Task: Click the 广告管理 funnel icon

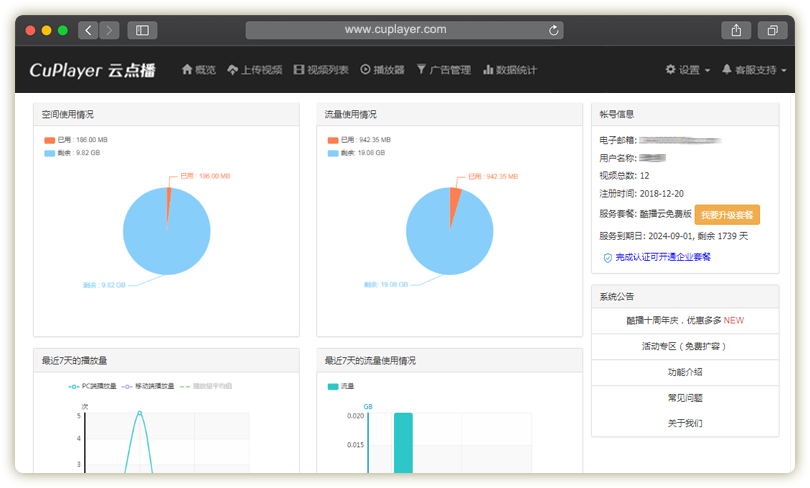Action: click(421, 70)
